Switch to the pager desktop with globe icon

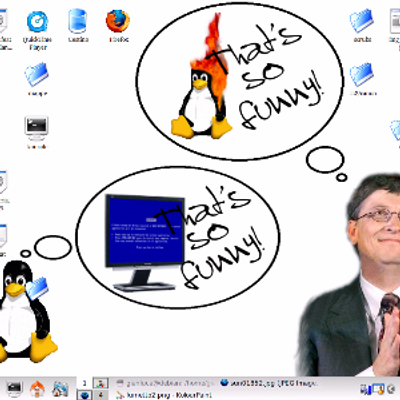(x=85, y=395)
